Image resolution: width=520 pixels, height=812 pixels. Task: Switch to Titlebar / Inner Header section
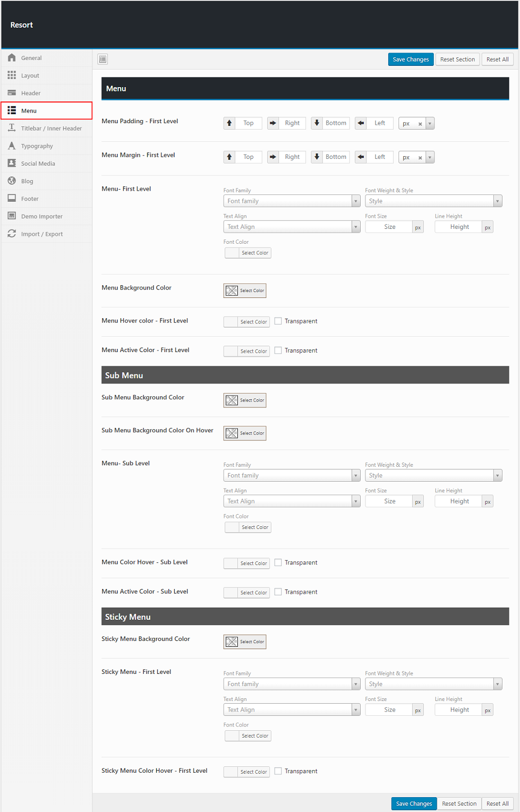coord(51,128)
